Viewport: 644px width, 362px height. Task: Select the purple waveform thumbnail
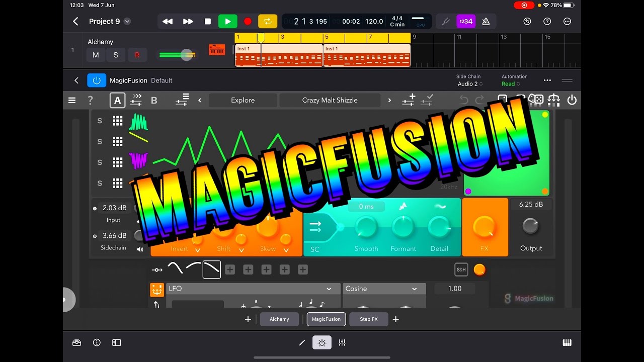click(138, 161)
